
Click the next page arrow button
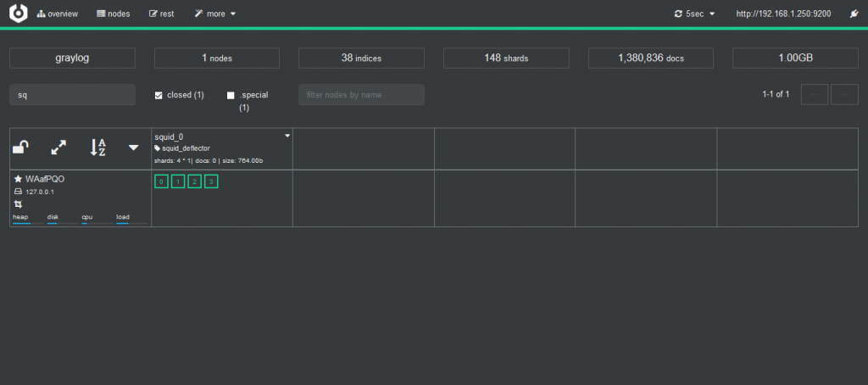(x=845, y=95)
